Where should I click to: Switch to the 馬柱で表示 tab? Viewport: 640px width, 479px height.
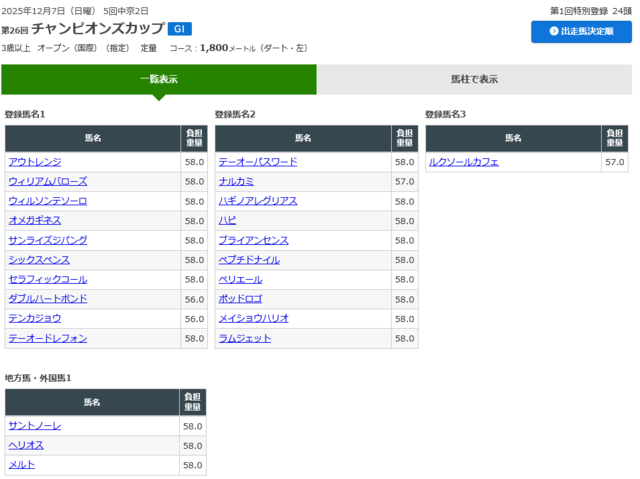tap(474, 79)
